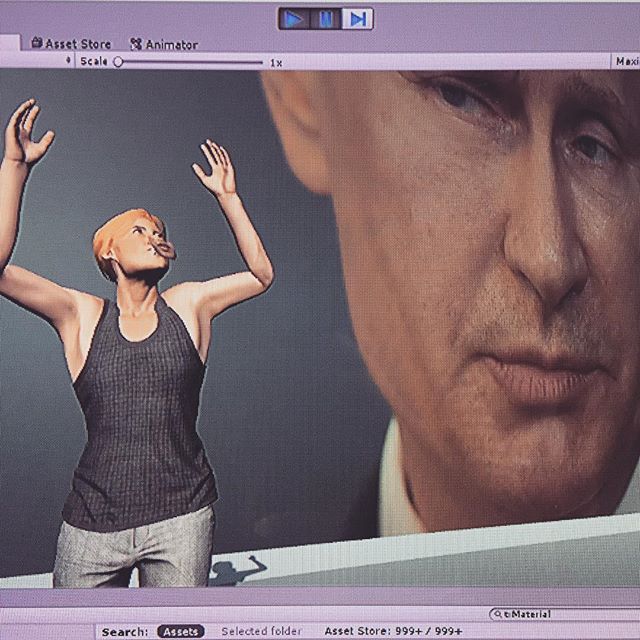Screen dimensions: 640x640
Task: Click the 1x scale value
Action: 276,62
